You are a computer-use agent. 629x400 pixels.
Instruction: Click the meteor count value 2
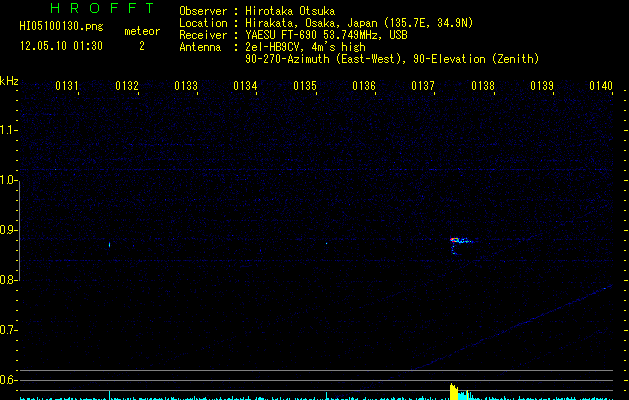click(142, 46)
